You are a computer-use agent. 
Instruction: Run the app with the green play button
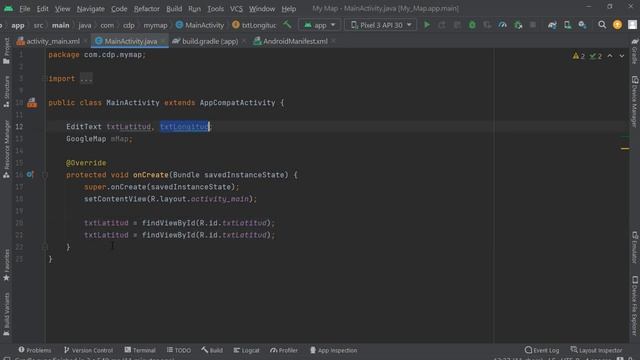point(427,25)
